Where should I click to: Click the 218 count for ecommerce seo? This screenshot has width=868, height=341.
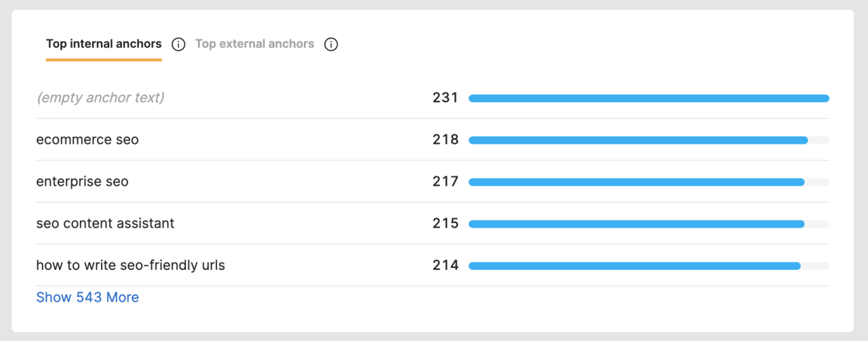pos(446,140)
